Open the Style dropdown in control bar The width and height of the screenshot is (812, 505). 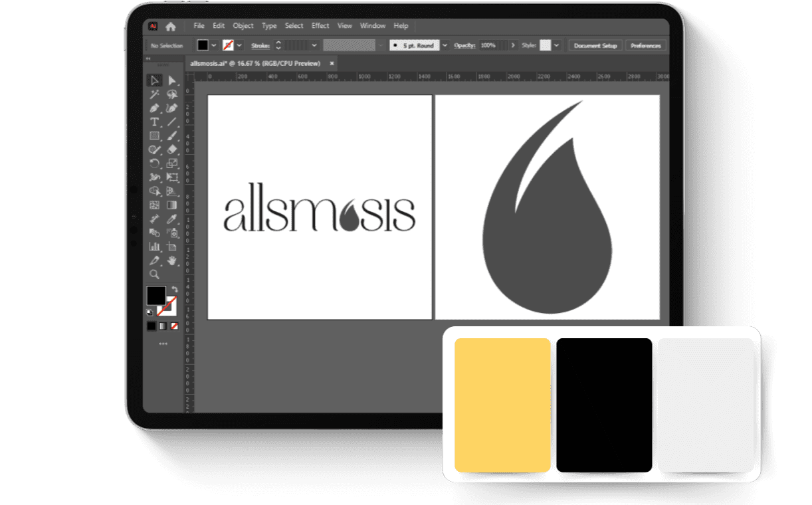[x=556, y=45]
